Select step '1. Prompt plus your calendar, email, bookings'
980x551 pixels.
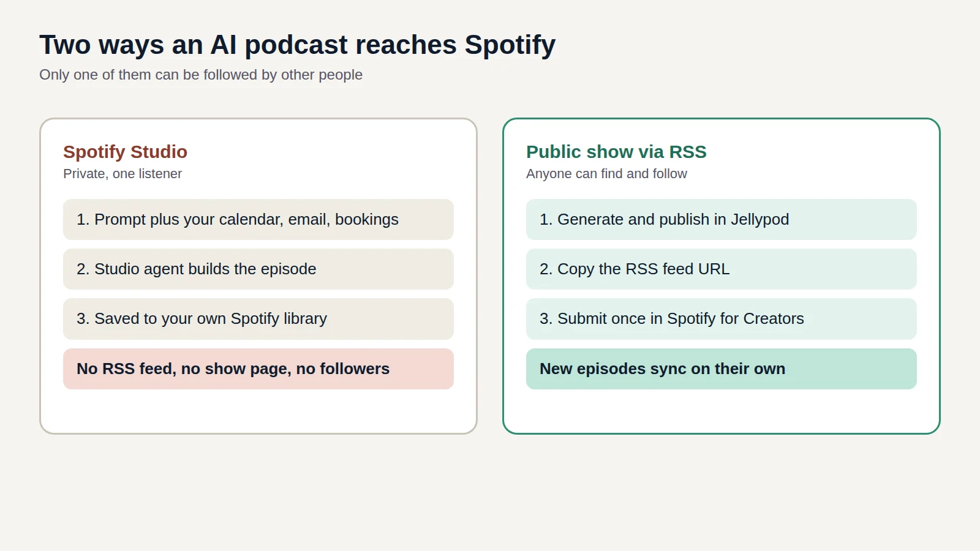click(258, 219)
